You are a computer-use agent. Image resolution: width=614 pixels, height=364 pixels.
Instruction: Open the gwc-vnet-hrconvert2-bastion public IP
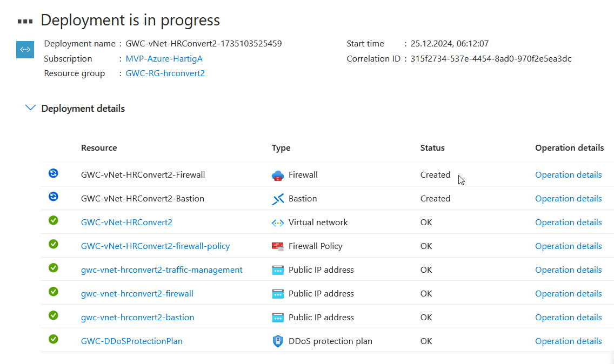point(137,317)
